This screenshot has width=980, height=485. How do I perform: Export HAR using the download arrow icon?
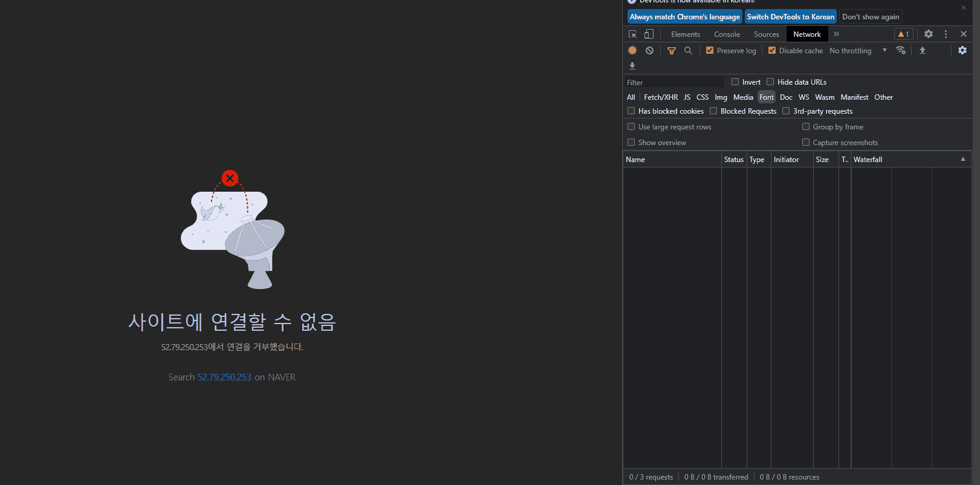click(632, 66)
